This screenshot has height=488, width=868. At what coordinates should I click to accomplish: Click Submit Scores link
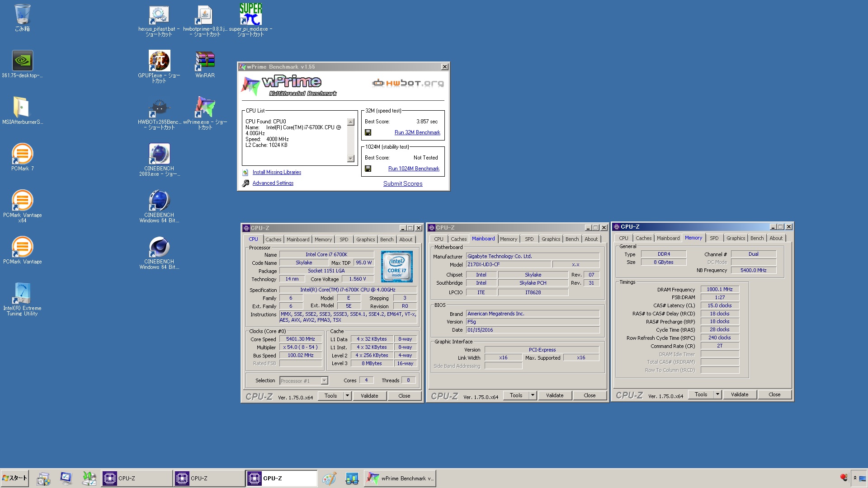(403, 184)
